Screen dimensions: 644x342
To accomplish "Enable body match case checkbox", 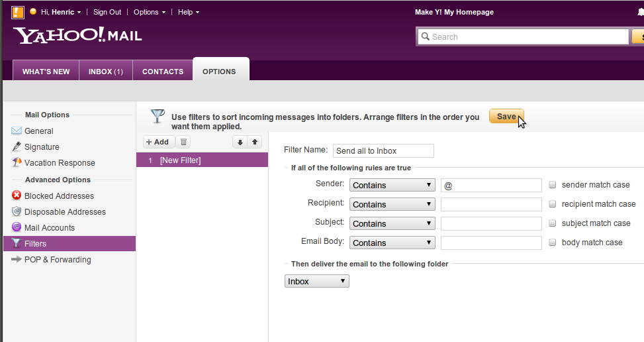I will click(553, 243).
